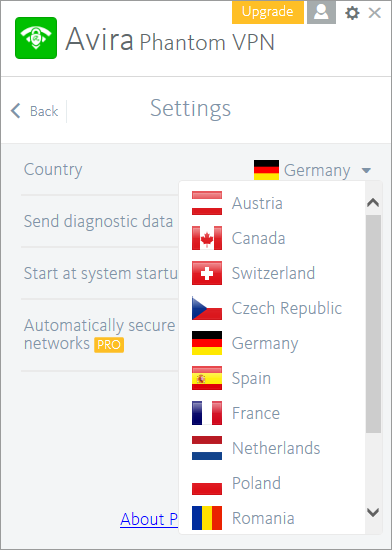Click the Austria flag icon
Image resolution: width=392 pixels, height=550 pixels.
pos(207,203)
